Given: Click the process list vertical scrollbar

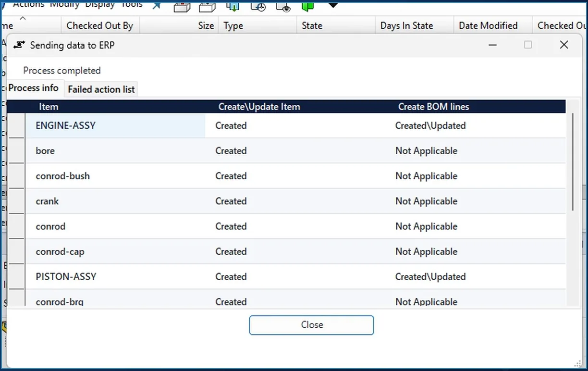Looking at the screenshot, I should [x=572, y=161].
